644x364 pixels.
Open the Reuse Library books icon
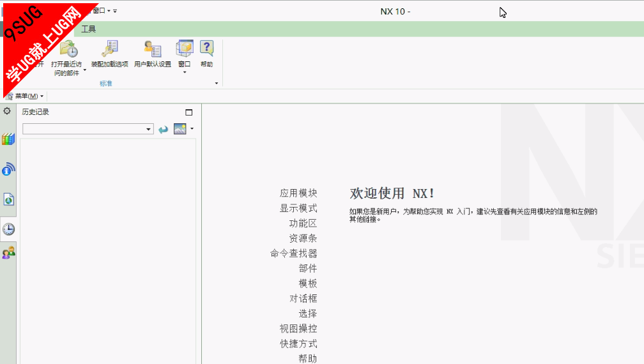(x=8, y=139)
